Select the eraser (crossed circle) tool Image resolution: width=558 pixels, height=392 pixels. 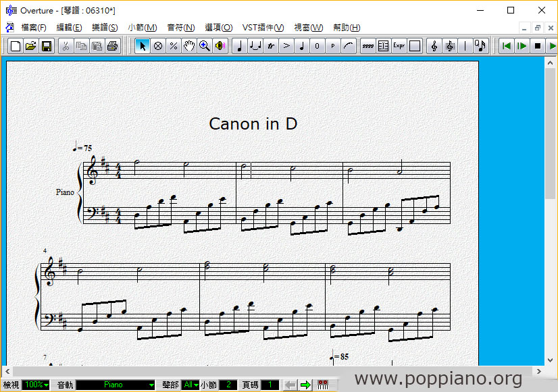158,46
